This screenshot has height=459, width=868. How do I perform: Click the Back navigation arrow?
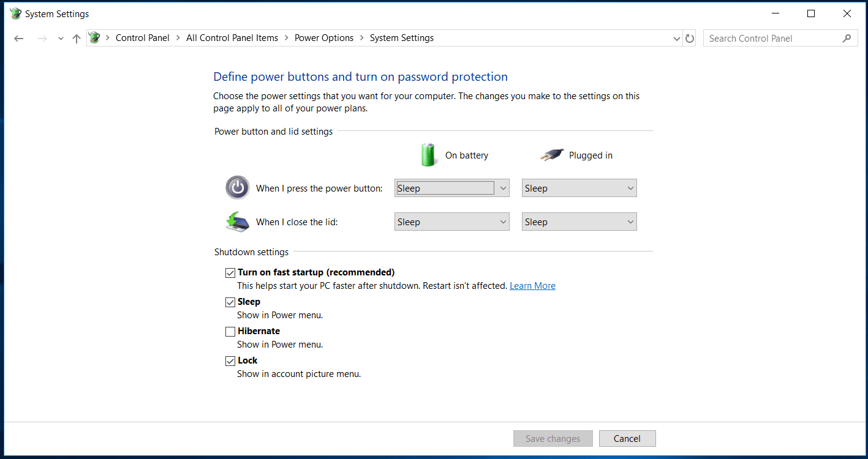click(x=19, y=39)
